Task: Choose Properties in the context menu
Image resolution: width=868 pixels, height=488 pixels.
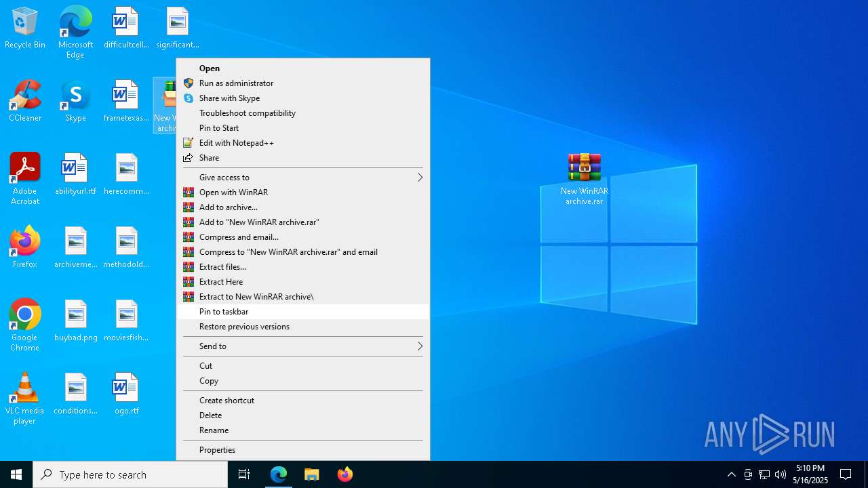Action: (303, 450)
